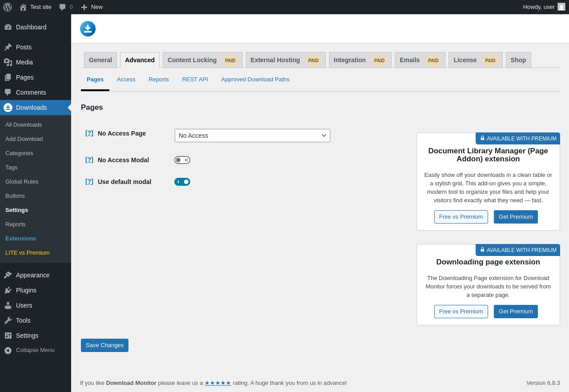Click the Dashboard gauge icon
Viewport: 569px width, 392px height.
pyautogui.click(x=8, y=27)
